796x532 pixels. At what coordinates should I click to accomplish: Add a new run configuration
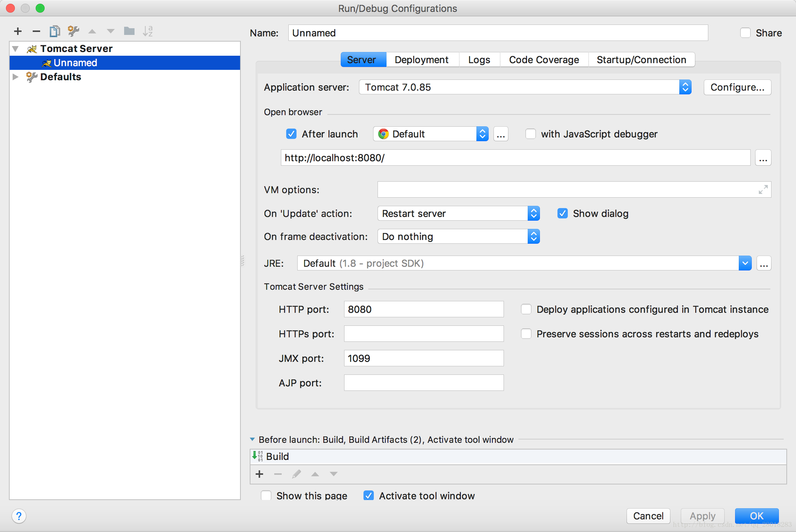click(x=18, y=31)
